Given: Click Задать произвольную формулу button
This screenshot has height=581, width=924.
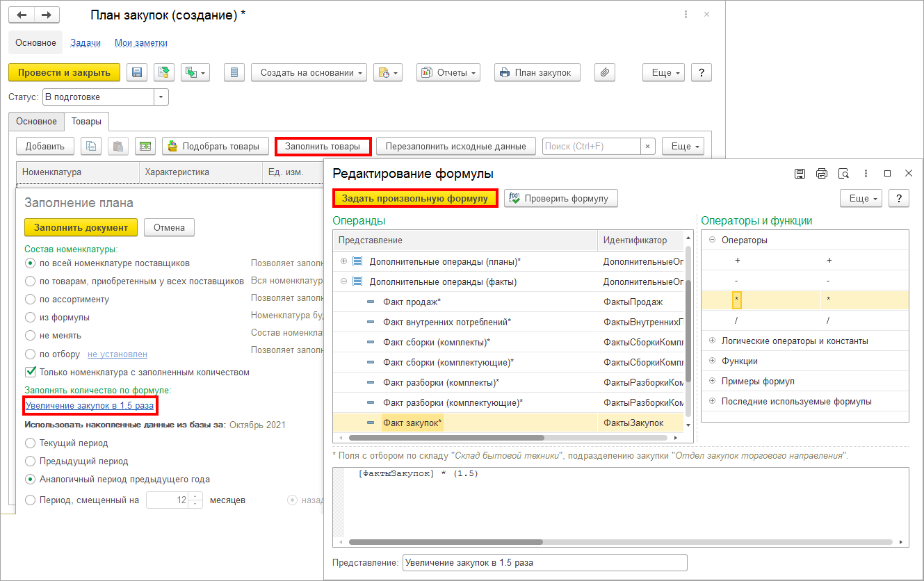Looking at the screenshot, I should [x=415, y=198].
